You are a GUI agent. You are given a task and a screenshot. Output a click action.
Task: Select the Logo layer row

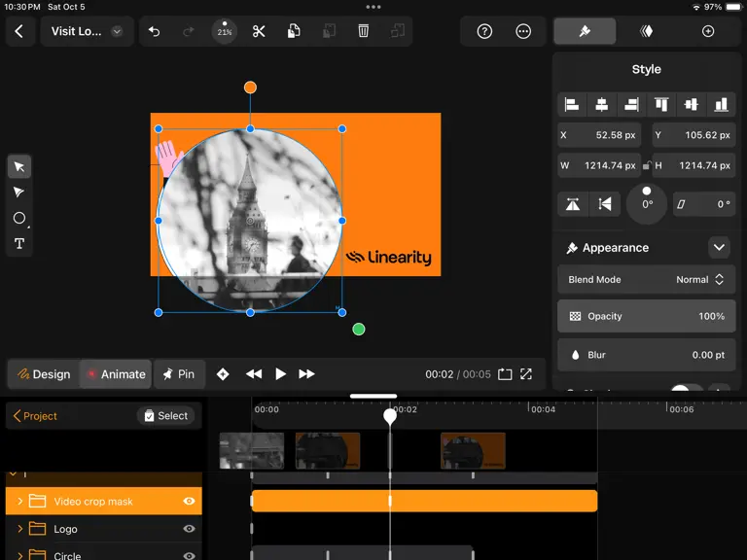pyautogui.click(x=104, y=529)
